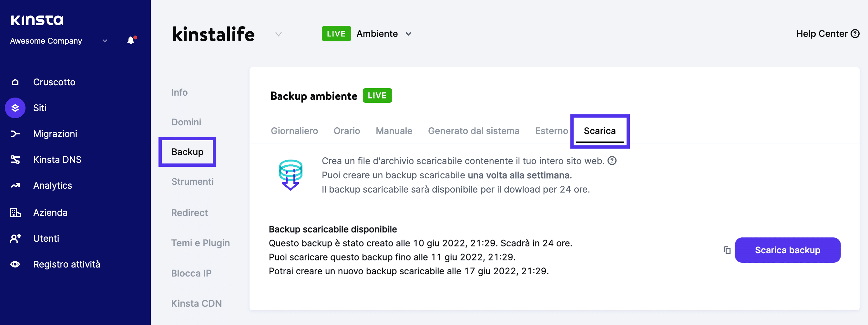
Task: Open Temi e Plugin from the site menu
Action: point(200,243)
